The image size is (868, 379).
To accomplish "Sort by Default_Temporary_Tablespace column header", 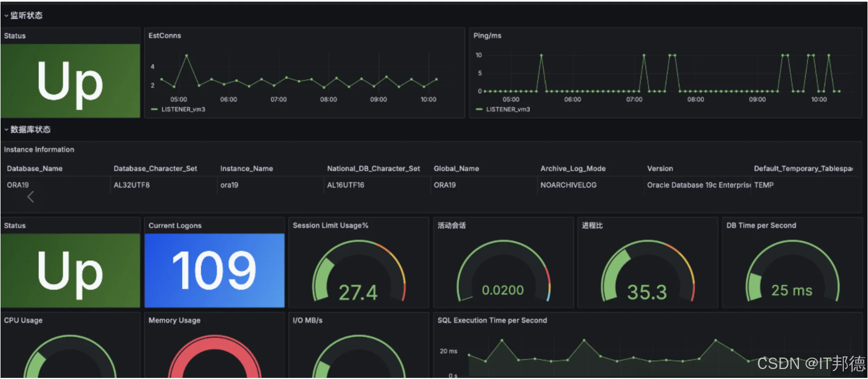I will pos(803,169).
